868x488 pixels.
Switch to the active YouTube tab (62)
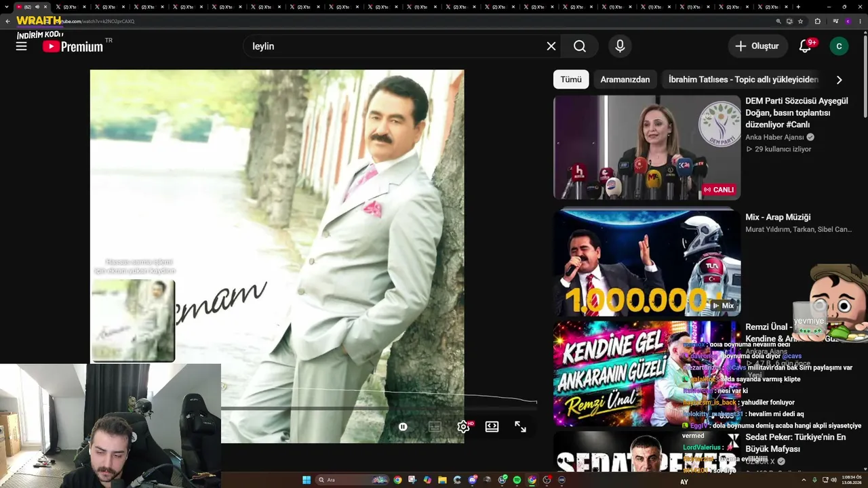point(31,7)
